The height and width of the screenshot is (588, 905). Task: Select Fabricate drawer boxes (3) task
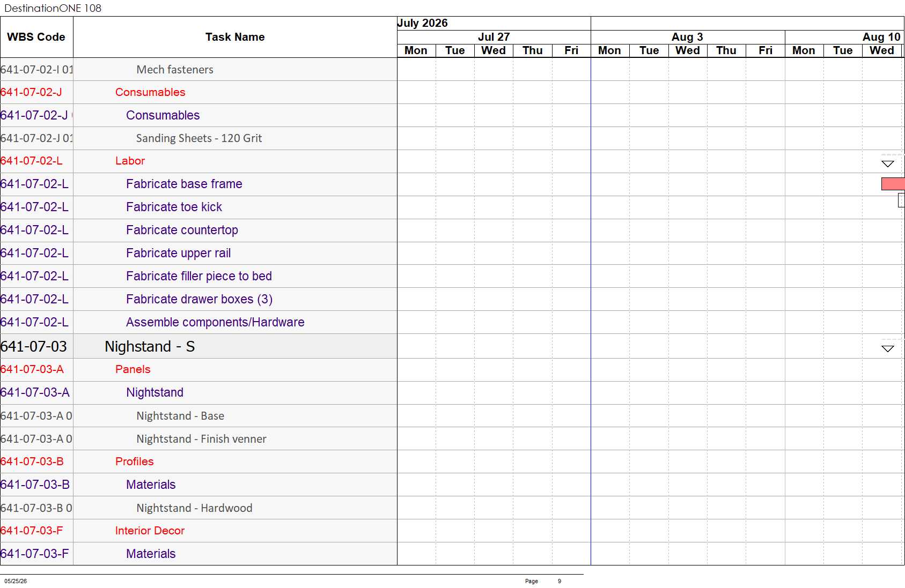198,299
